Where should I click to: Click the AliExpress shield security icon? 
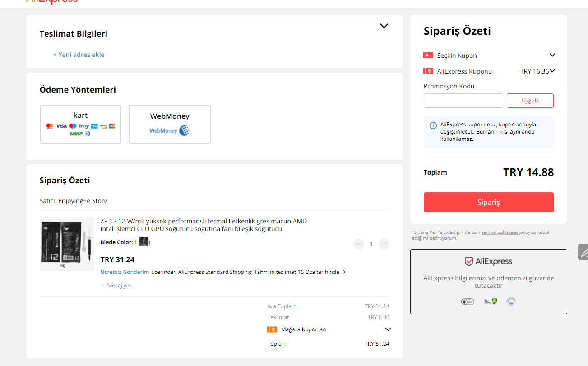[469, 262]
